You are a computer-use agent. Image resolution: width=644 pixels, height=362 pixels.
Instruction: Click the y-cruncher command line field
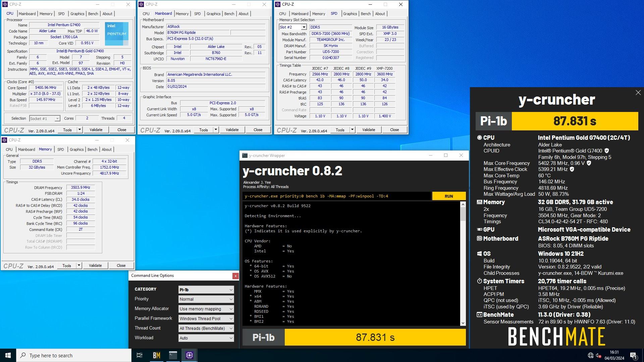[337, 196]
